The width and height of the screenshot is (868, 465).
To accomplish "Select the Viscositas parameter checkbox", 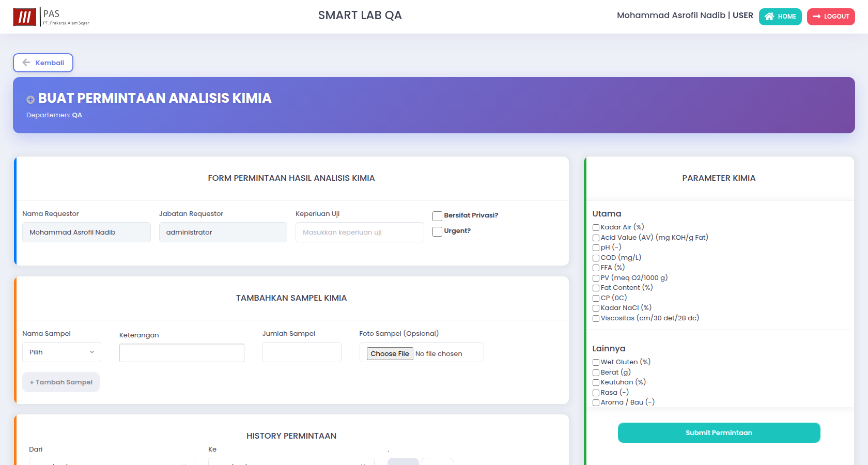I will (596, 318).
